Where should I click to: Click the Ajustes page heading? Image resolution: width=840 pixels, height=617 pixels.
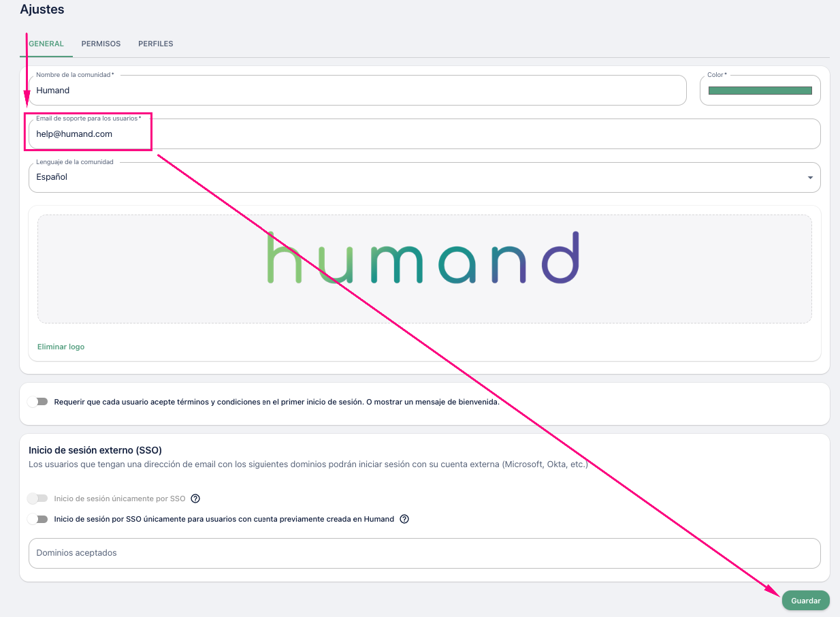pos(42,10)
